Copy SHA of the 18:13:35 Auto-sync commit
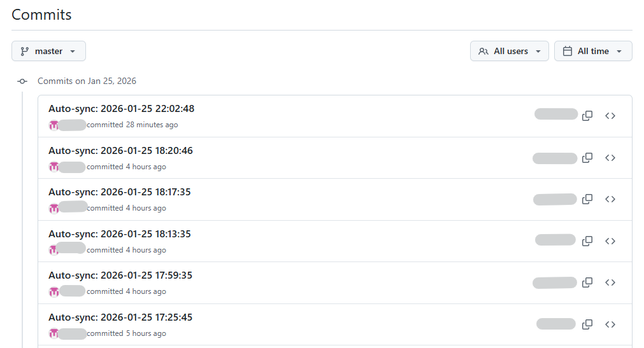Image resolution: width=644 pixels, height=348 pixels. click(x=587, y=241)
